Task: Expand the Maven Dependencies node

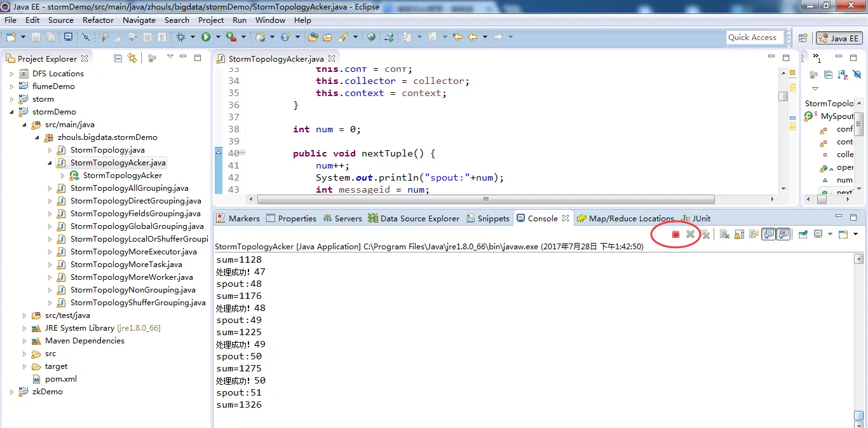Action: [x=24, y=341]
